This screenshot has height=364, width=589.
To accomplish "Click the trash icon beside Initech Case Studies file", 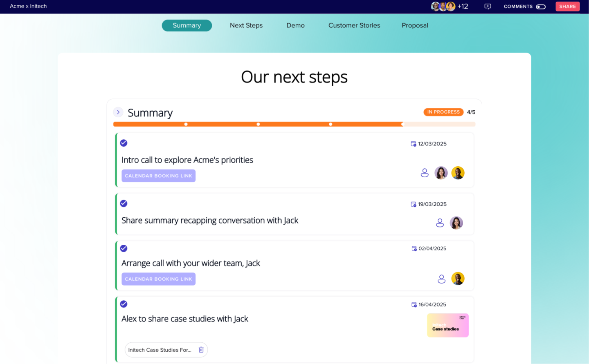I will click(201, 350).
